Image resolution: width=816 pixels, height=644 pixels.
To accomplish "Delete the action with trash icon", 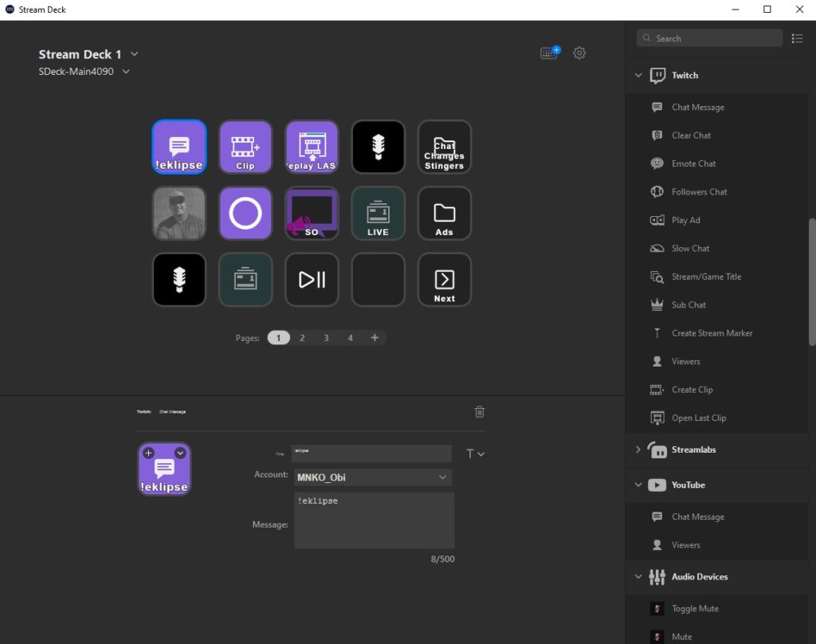I will point(479,412).
